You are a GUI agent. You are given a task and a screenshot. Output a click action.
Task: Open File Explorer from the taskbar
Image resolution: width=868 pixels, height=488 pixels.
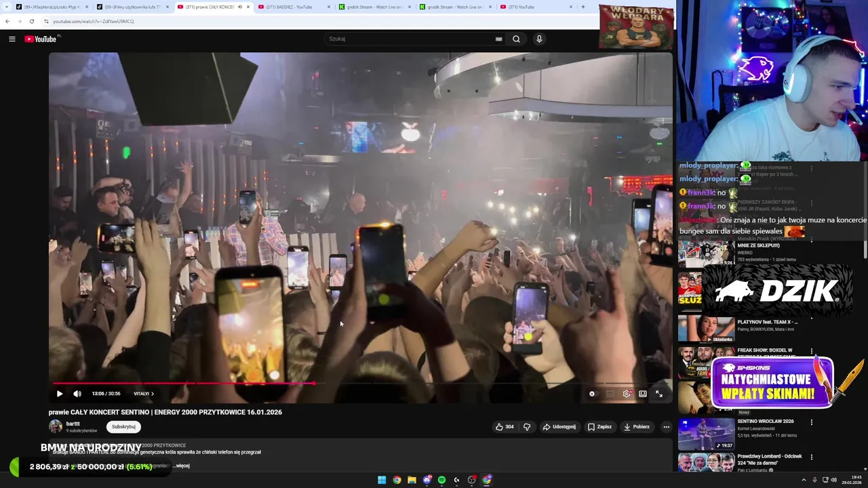[x=412, y=480]
